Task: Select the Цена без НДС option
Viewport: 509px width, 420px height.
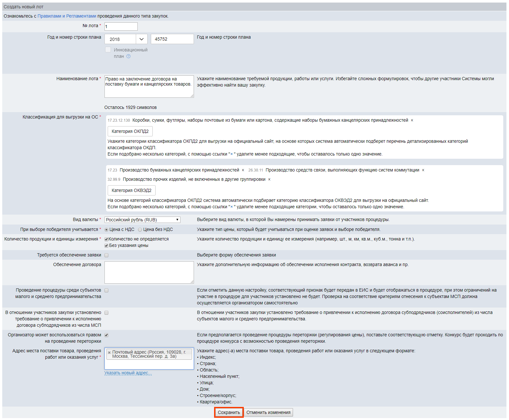Action: (140, 230)
